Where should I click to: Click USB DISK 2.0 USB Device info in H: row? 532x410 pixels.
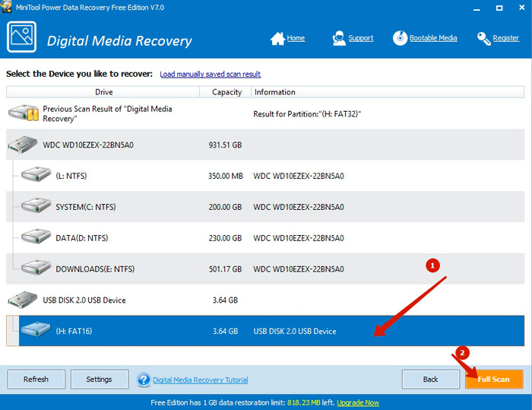(295, 331)
